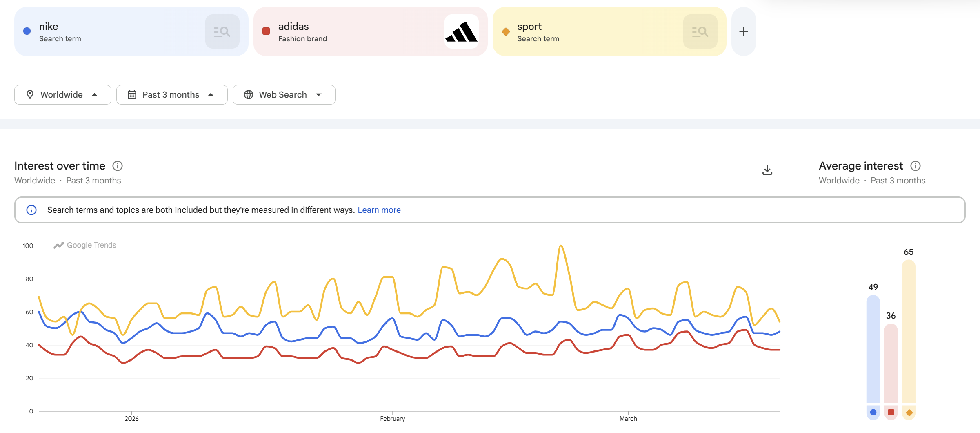Select the sport yellow diamond marker below its bar
The image size is (980, 433).
tap(909, 413)
